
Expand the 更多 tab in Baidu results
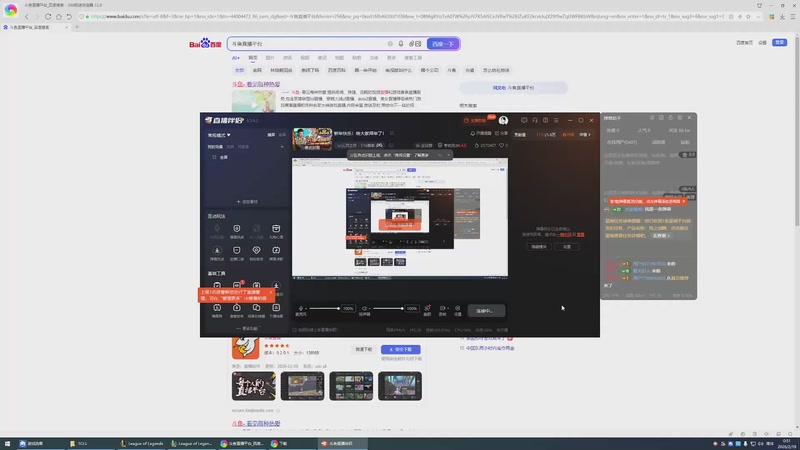tap(391, 58)
